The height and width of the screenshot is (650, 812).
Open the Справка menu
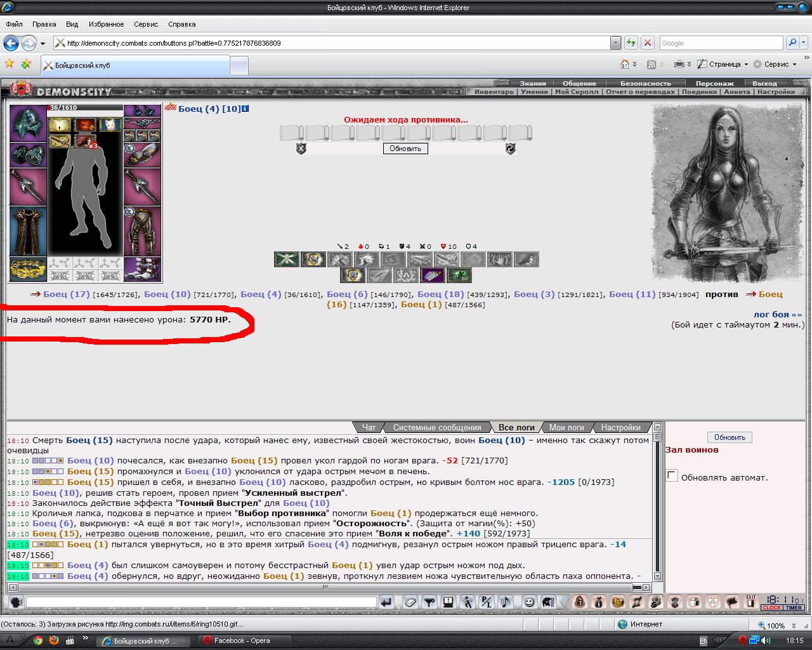[x=182, y=24]
